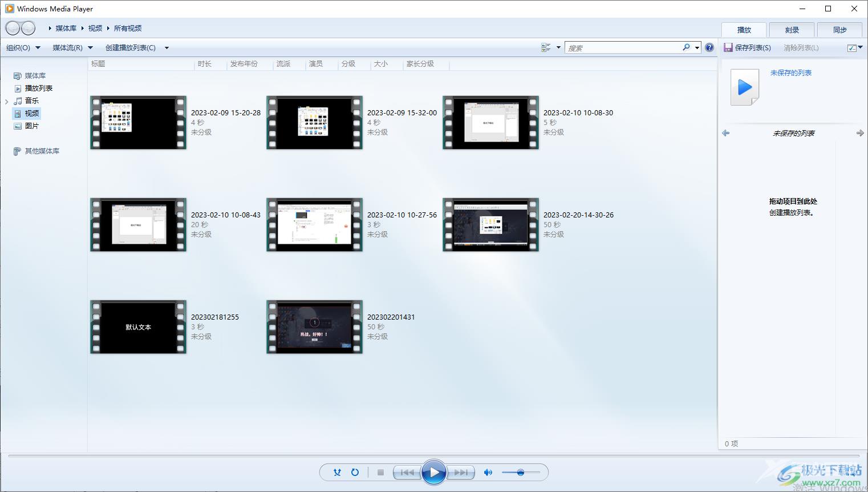Click the 清除列表(L) button
Viewport: 868px width, 492px height.
[801, 47]
